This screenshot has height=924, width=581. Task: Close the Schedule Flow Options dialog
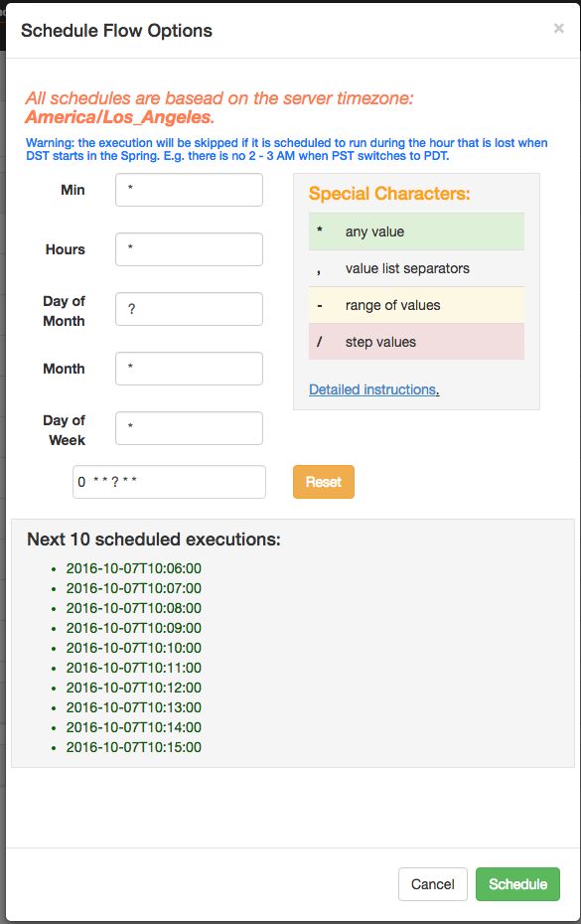click(x=558, y=28)
